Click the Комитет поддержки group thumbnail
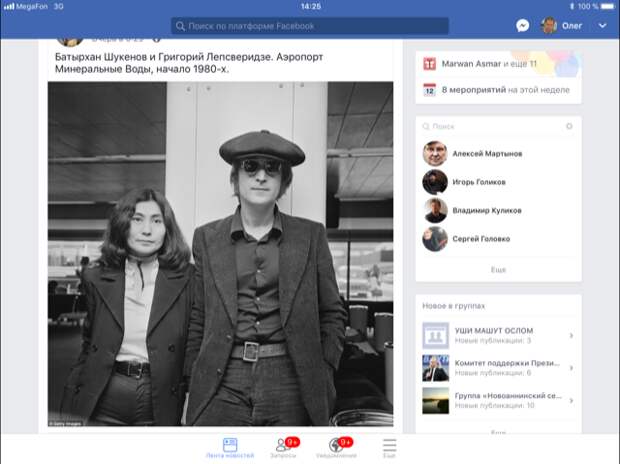 435,368
